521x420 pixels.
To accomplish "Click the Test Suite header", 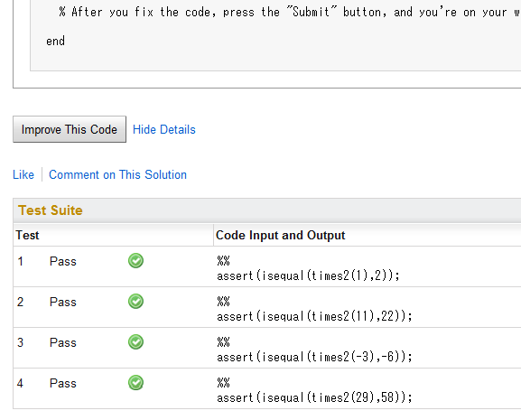I will tap(51, 210).
